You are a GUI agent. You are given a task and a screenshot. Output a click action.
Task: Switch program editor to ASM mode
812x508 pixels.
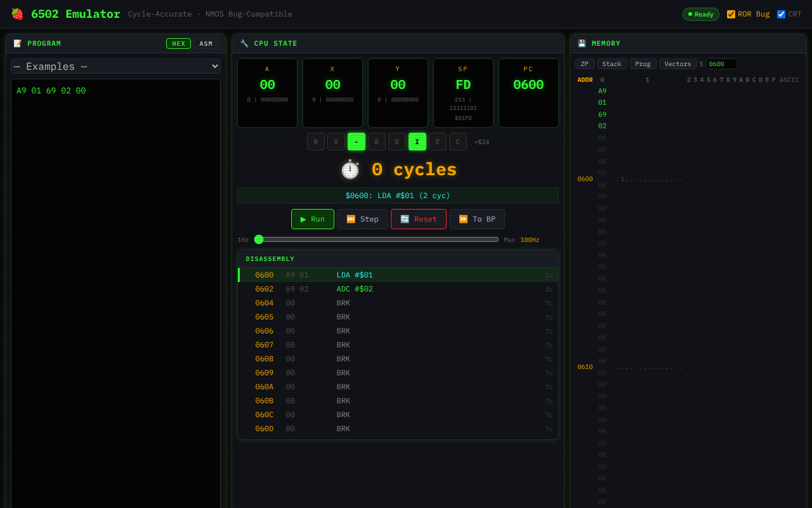tap(206, 44)
